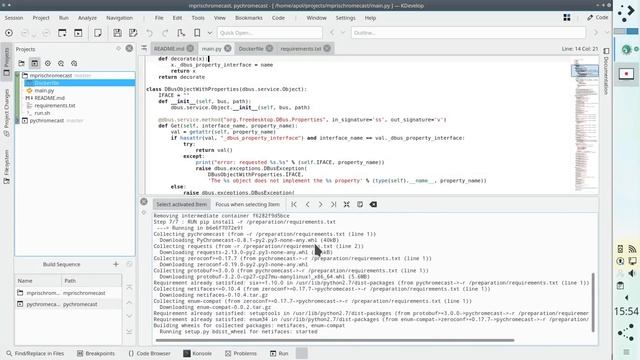Jump to last output item icon
The height and width of the screenshot is (360, 640).
tap(333, 204)
